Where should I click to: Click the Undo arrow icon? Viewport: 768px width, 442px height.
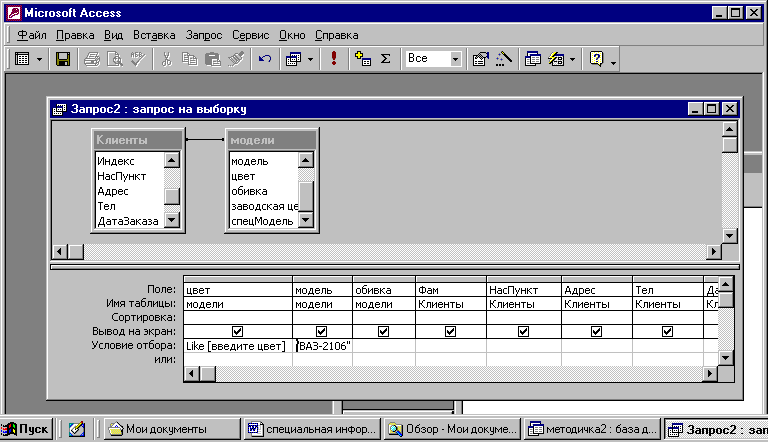pos(264,59)
